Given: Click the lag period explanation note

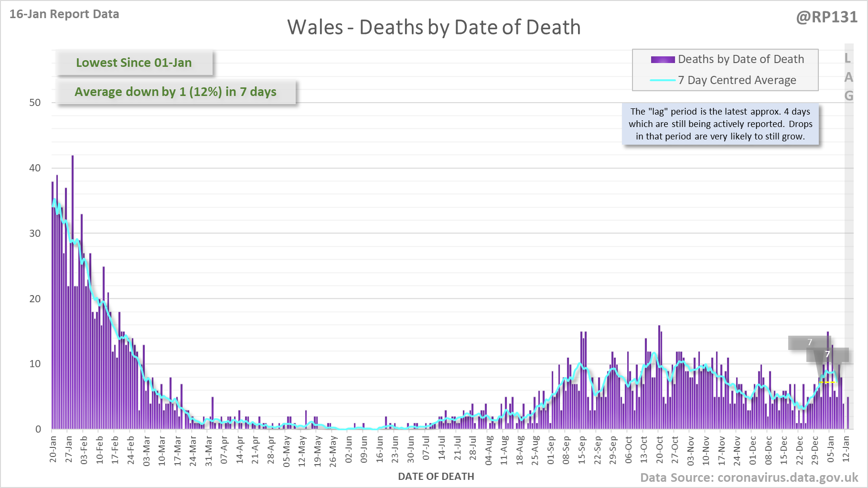Looking at the screenshot, I should (x=720, y=124).
